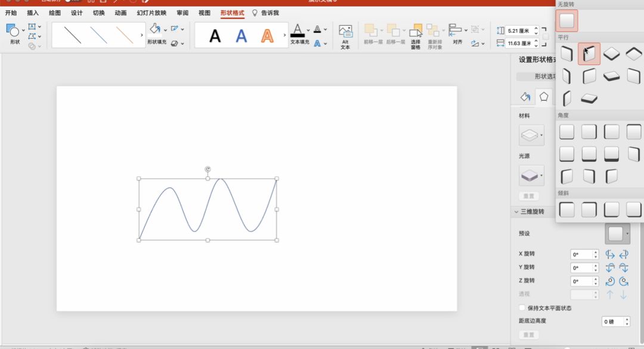
Task: Open the 形状填充 dropdown arrow
Action: pyautogui.click(x=166, y=30)
